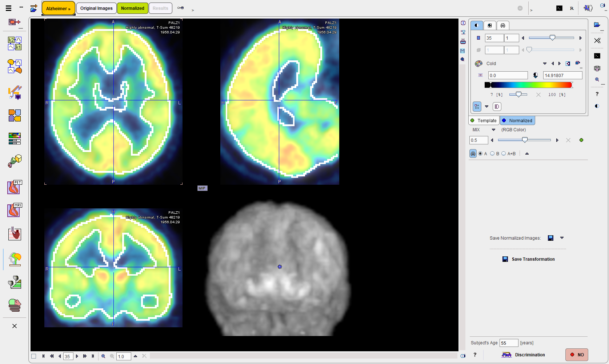This screenshot has height=364, width=609.
Task: Toggle the green dot beside the MIX slider
Action: click(581, 140)
